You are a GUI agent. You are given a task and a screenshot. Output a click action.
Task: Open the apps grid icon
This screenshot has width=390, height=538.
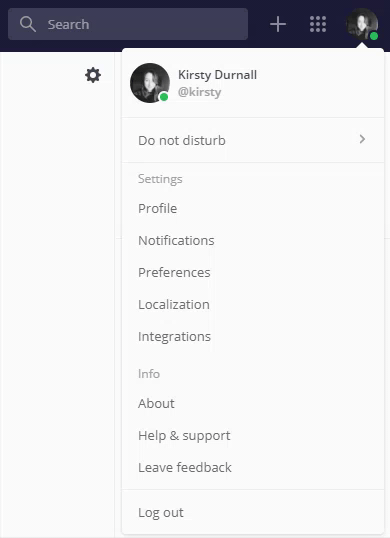[x=318, y=24]
